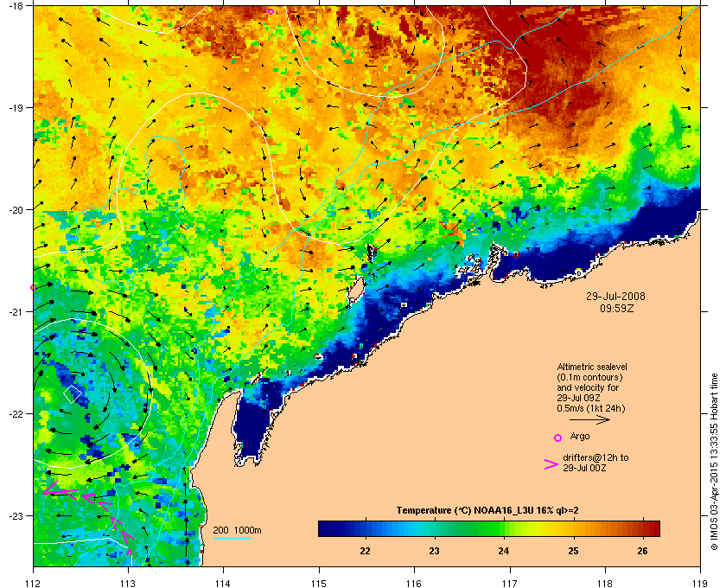726x588 pixels.
Task: Click the 0.5m/s velocity scale arrow
Action: (589, 420)
